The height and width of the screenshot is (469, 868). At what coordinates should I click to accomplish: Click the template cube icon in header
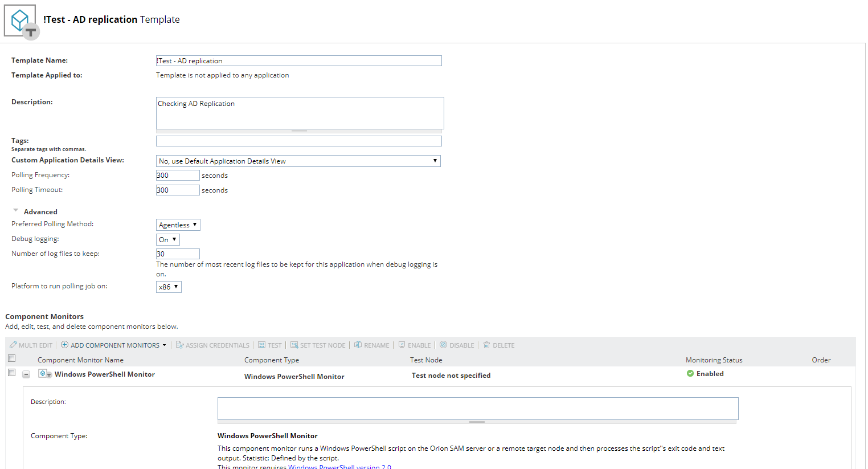coord(22,22)
